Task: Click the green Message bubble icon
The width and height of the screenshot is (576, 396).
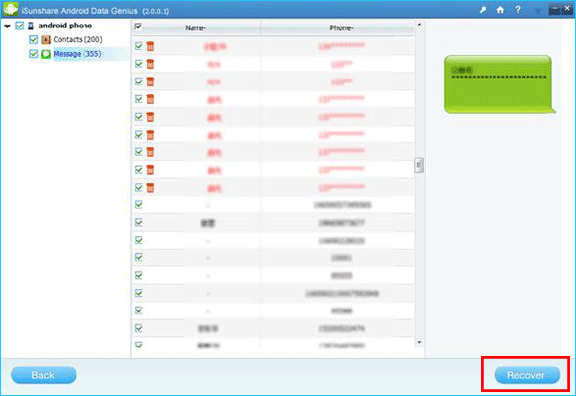Action: coord(46,54)
